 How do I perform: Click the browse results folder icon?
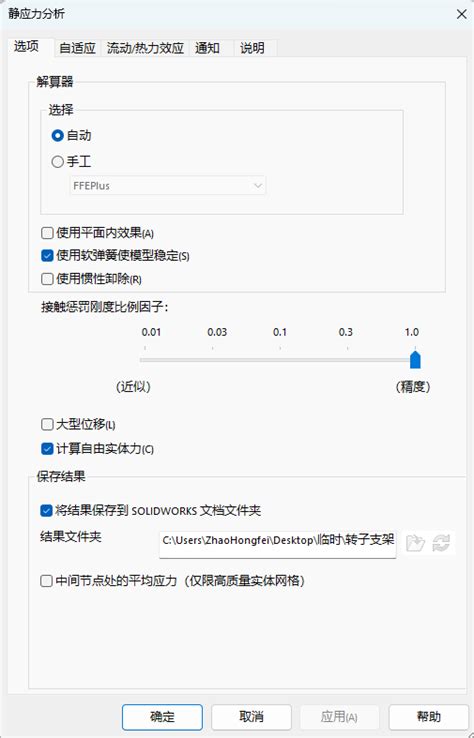[x=415, y=543]
